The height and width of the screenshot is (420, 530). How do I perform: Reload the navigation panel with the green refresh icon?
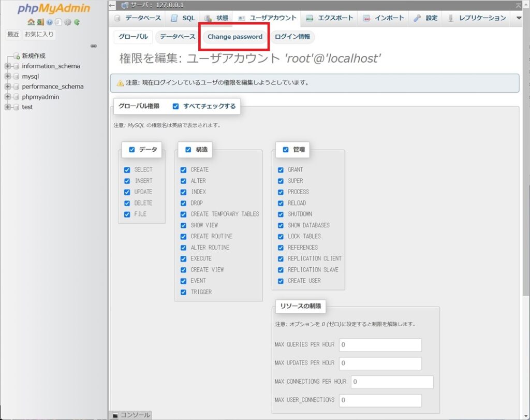point(77,23)
